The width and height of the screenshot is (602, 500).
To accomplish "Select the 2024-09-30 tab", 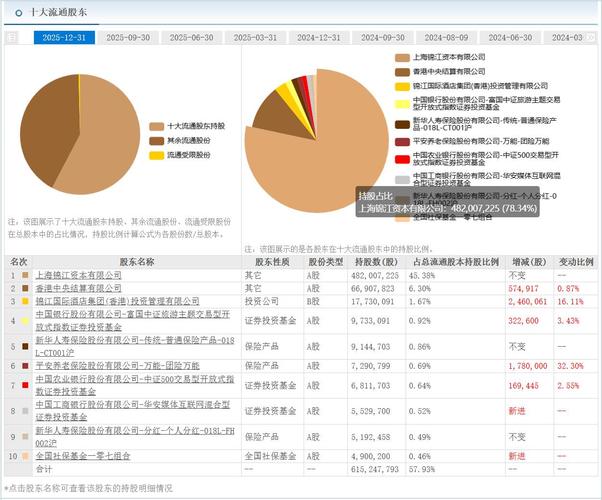I will coord(382,38).
